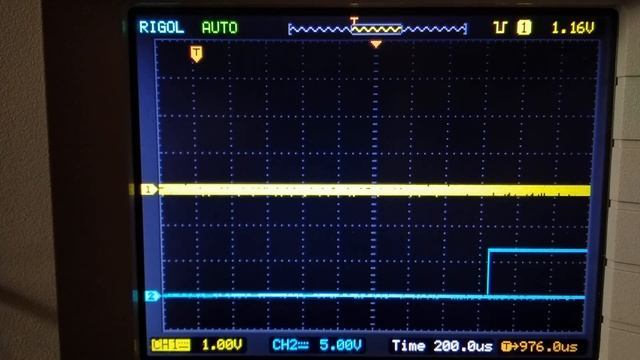Click the waveform memory overview bar
The image size is (640, 360).
[377, 29]
